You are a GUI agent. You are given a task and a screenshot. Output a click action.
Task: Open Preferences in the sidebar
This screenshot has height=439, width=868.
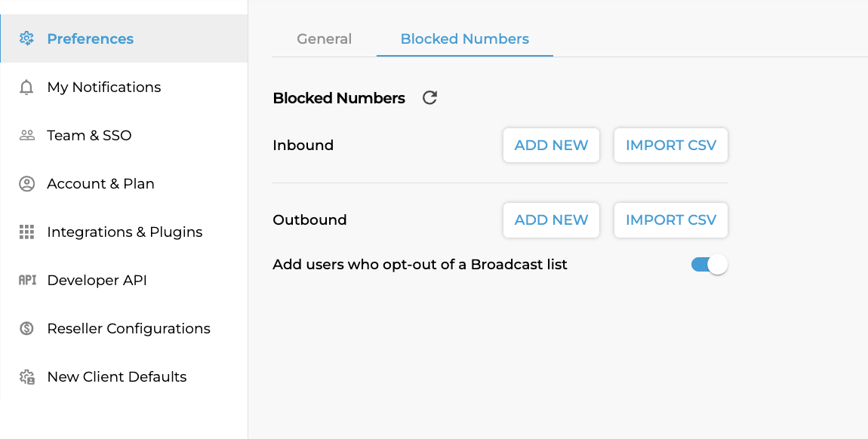point(124,38)
